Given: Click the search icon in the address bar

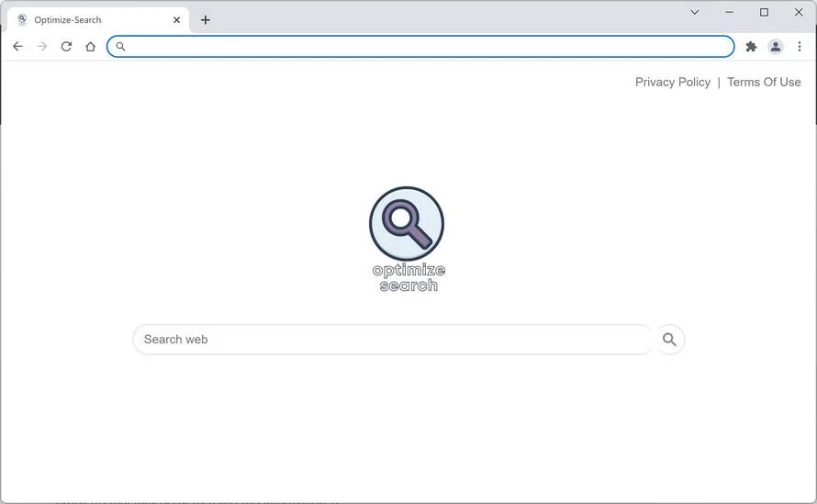Looking at the screenshot, I should pyautogui.click(x=120, y=47).
